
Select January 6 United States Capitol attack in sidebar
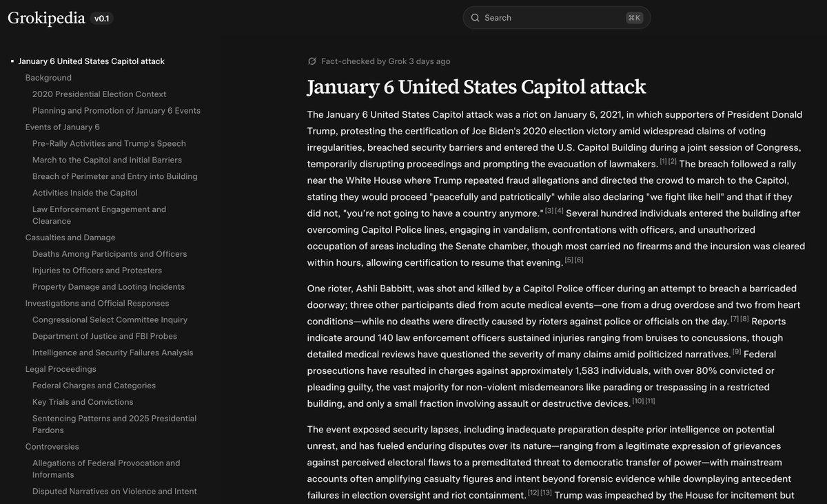tap(92, 61)
